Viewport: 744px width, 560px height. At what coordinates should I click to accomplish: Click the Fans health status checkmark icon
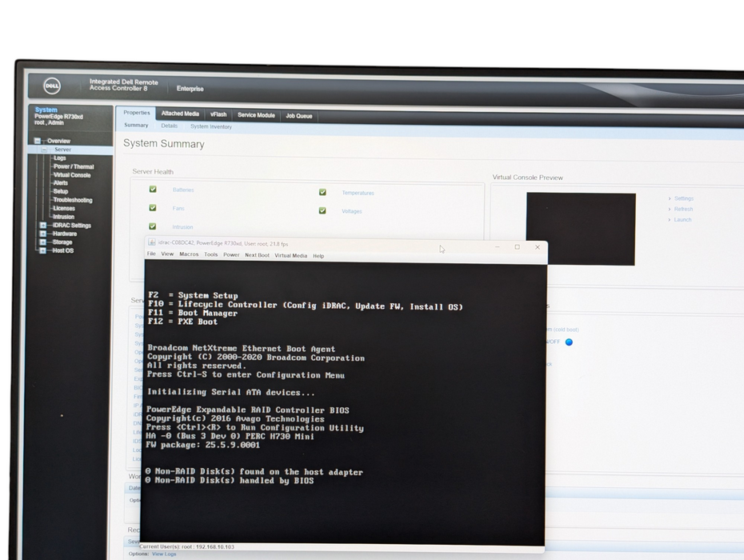[x=152, y=207]
